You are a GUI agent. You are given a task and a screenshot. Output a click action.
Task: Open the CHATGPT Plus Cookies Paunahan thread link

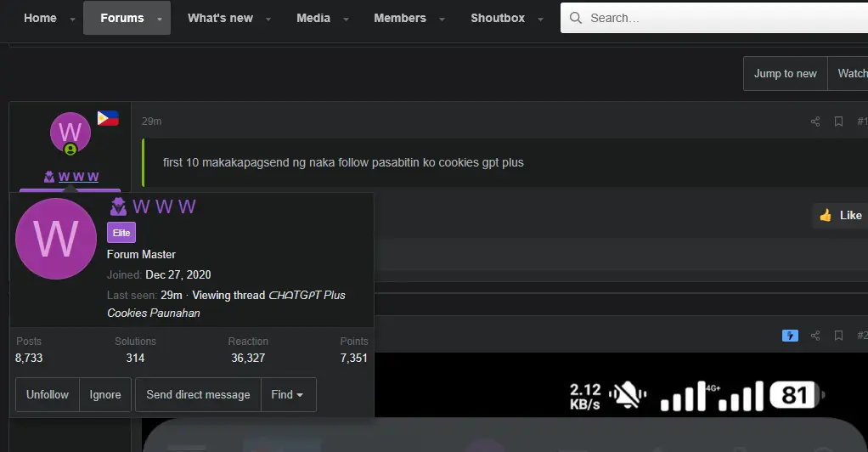click(x=227, y=304)
